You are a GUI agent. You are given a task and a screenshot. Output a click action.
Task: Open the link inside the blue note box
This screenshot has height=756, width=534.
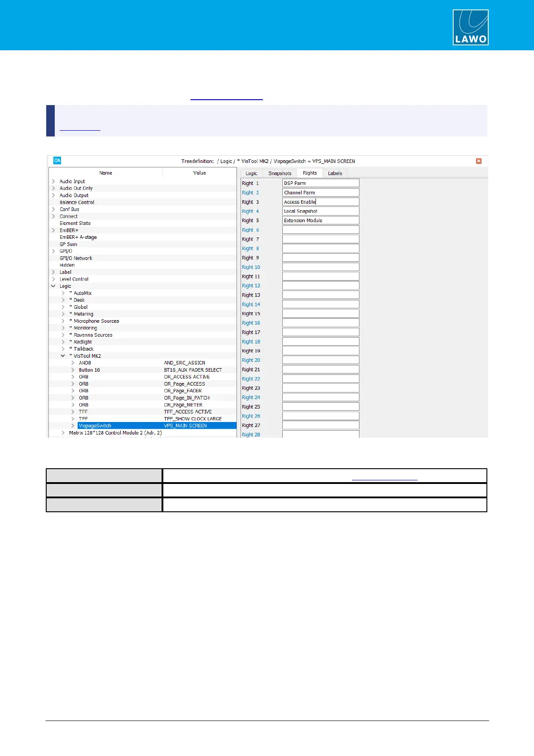tap(80, 127)
